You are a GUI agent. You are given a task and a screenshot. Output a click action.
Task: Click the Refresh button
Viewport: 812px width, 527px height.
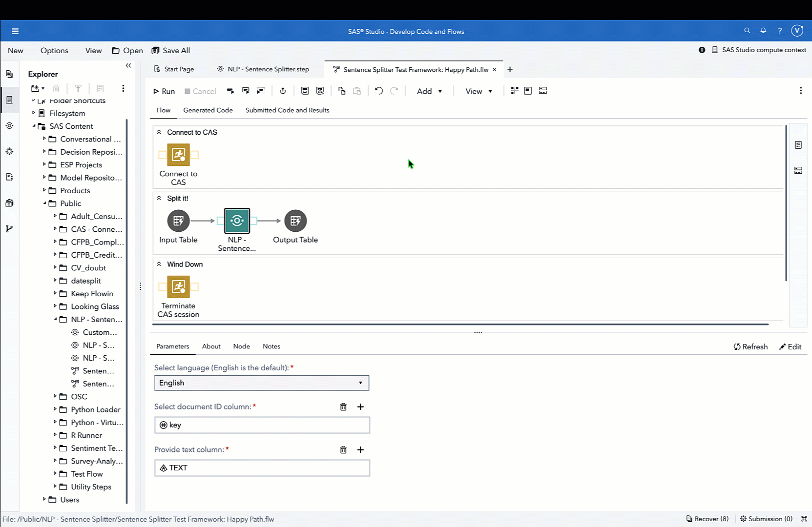(x=750, y=347)
